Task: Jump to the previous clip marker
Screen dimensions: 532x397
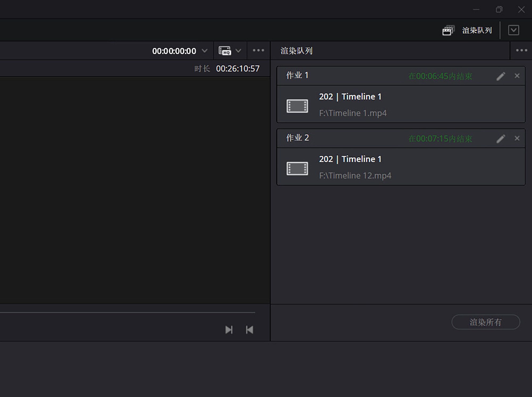Action: (249, 330)
